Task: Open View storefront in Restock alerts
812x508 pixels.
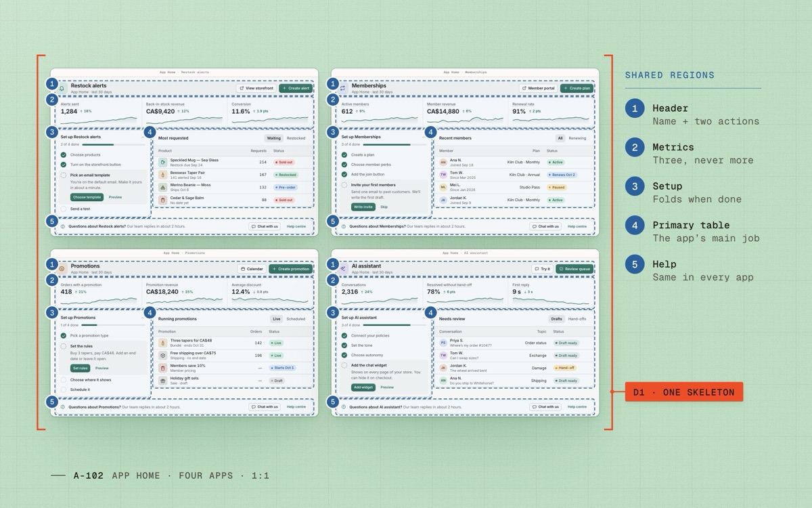Action: click(256, 88)
